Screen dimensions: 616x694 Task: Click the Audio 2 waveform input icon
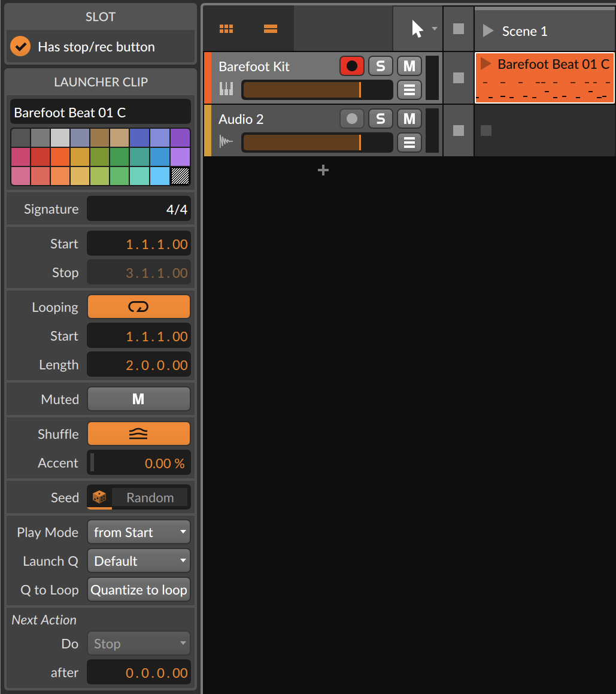(225, 143)
